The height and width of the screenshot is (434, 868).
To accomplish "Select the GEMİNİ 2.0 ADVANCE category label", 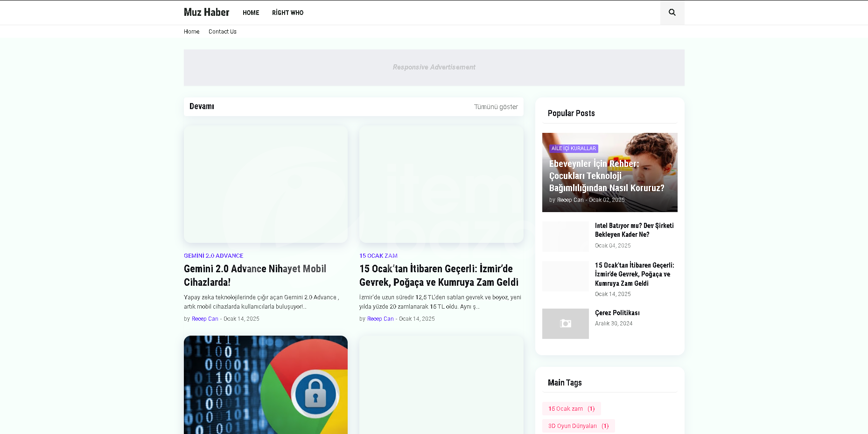I will 213,256.
